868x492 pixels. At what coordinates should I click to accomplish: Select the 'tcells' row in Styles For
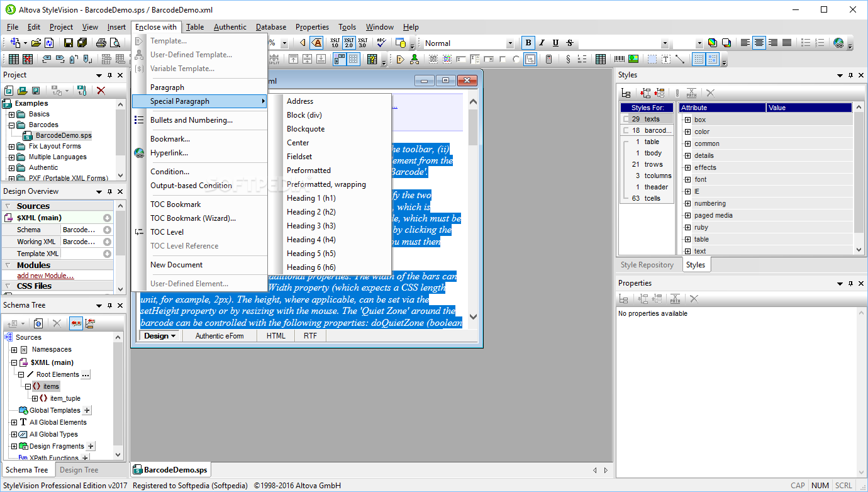click(647, 198)
